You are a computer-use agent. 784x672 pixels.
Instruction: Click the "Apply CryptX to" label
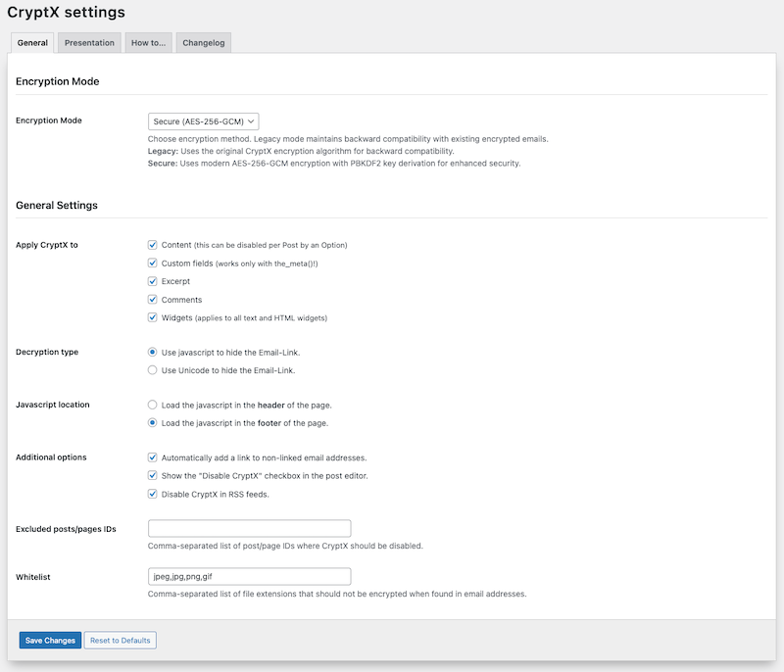pyautogui.click(x=47, y=245)
